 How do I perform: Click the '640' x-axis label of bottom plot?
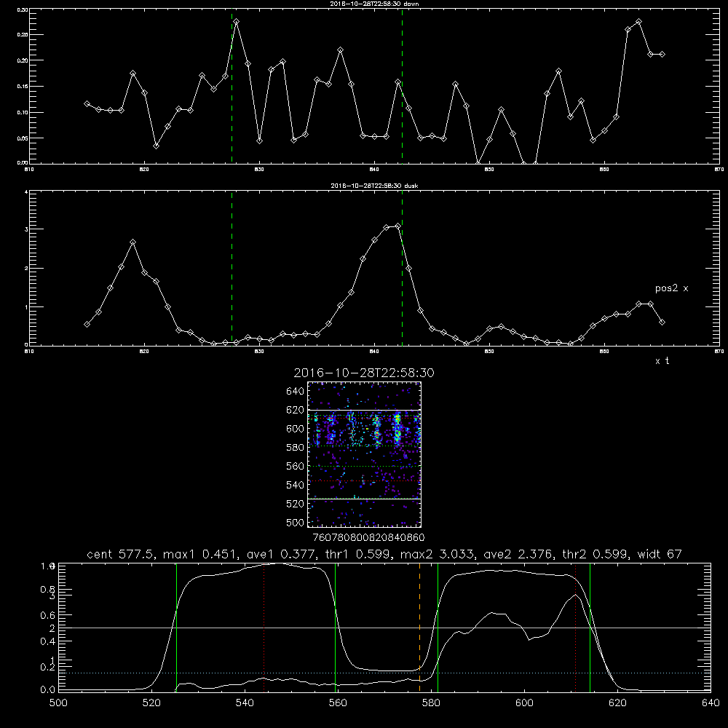pyautogui.click(x=711, y=703)
